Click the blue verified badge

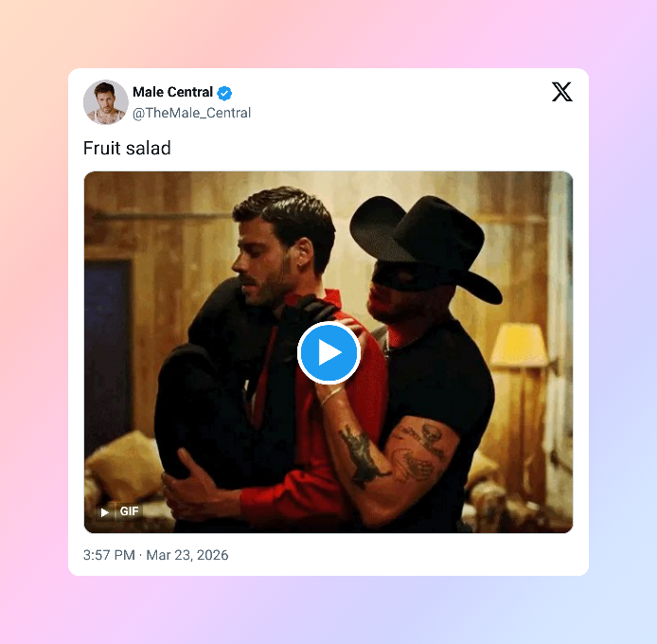tap(224, 93)
